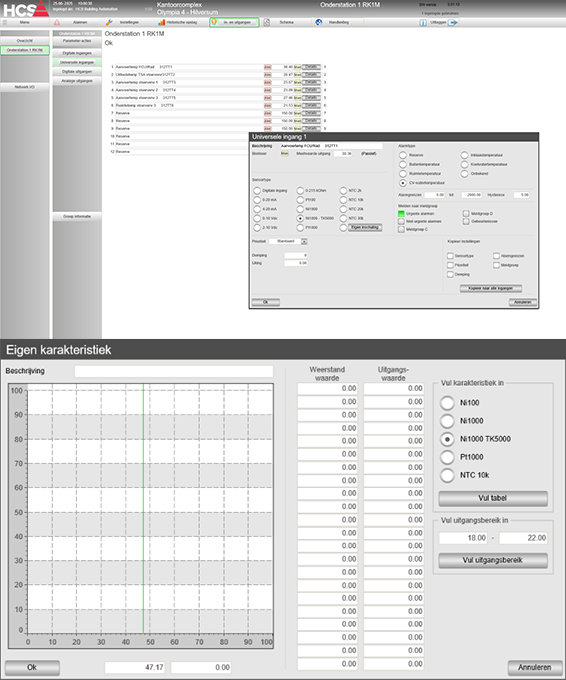This screenshot has width=566, height=680.
Task: Open the Alarmen warning triangle icon
Action: click(x=57, y=22)
